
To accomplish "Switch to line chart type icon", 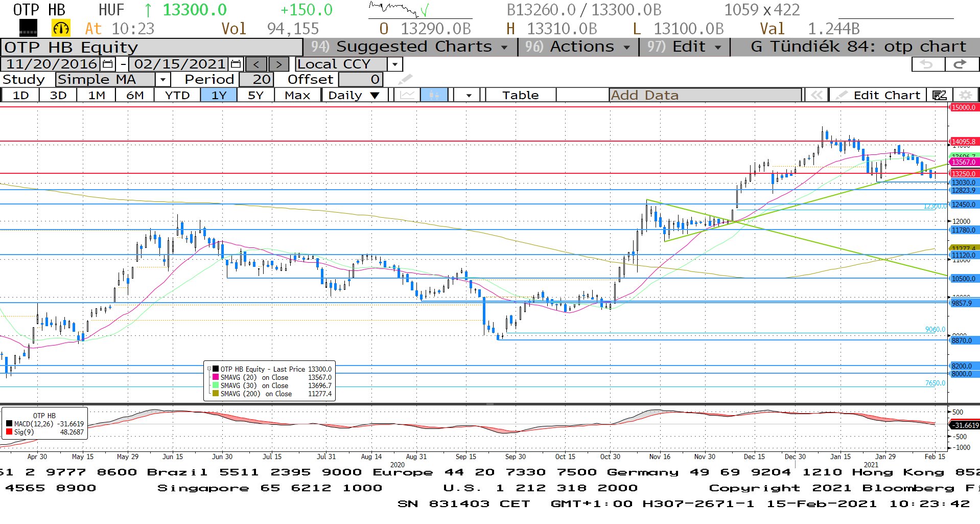I will tap(407, 95).
